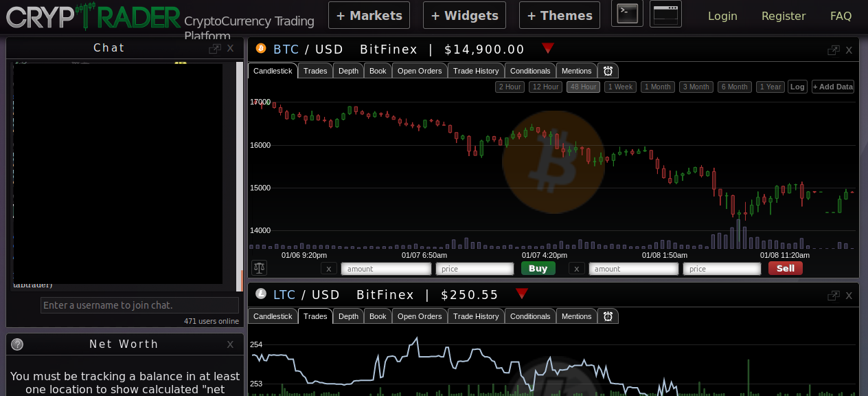
Task: Open the Register link
Action: [x=784, y=16]
